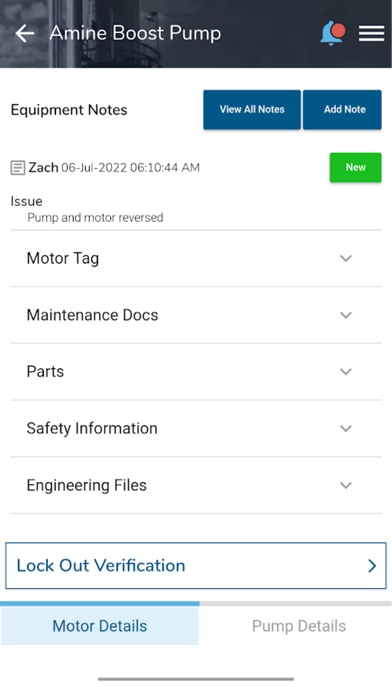The height and width of the screenshot is (696, 392).
Task: Tap the Safety Information row label
Action: click(x=92, y=428)
